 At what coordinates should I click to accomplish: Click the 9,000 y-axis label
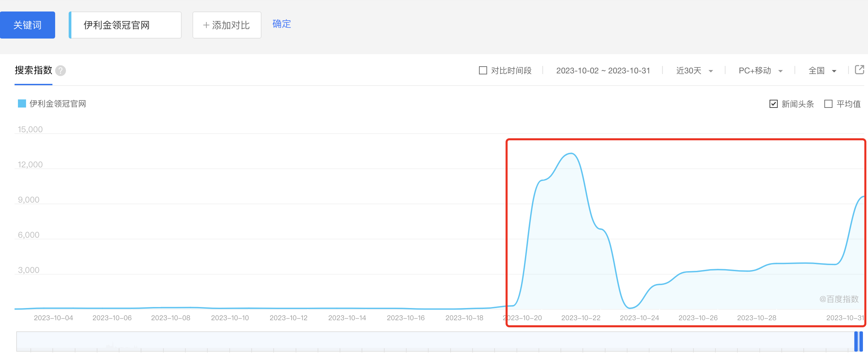point(29,200)
